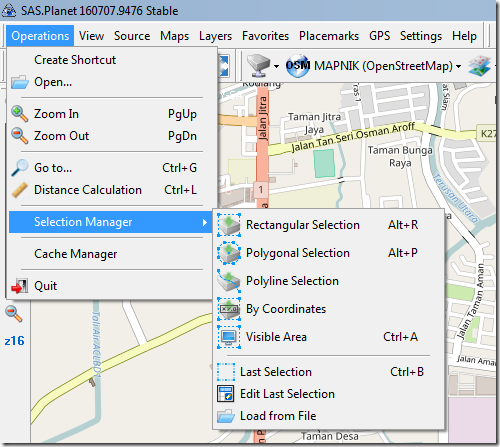This screenshot has width=500, height=447.
Task: Open the Maps menu
Action: click(174, 36)
